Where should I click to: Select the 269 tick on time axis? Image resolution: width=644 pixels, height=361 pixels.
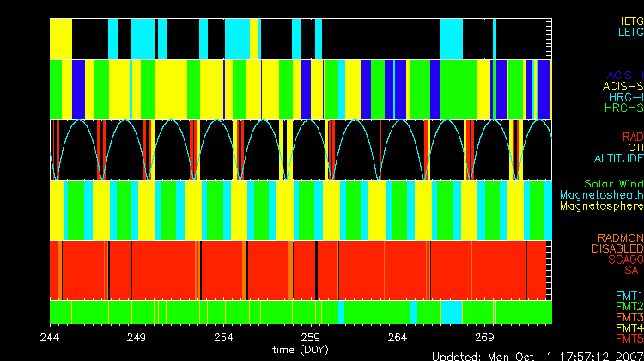(x=483, y=337)
